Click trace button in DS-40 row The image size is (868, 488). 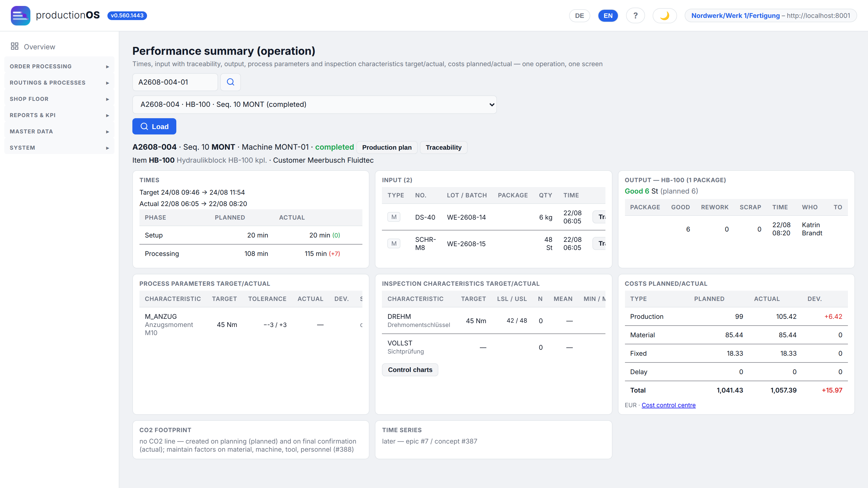click(x=599, y=217)
